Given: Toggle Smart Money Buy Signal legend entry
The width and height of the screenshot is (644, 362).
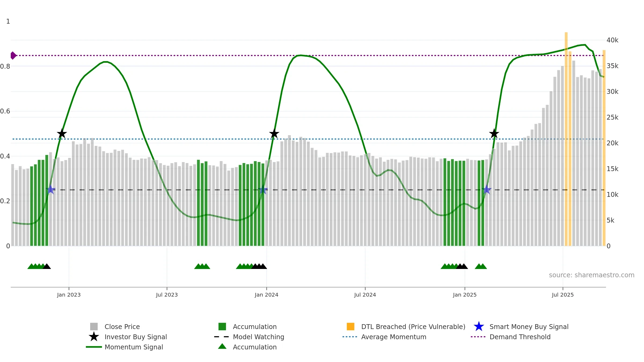Looking at the screenshot, I should (x=521, y=327).
